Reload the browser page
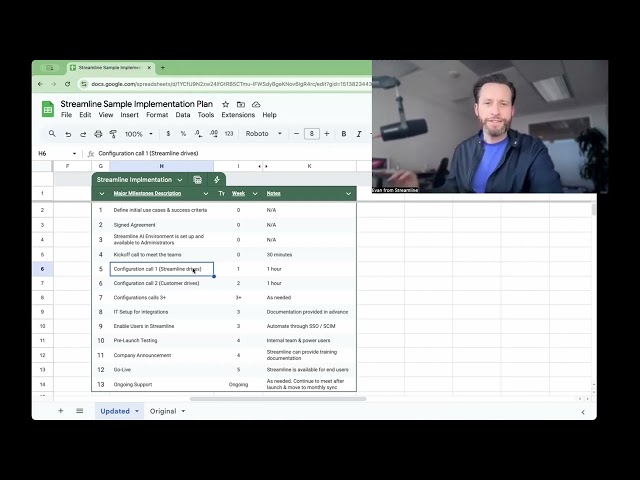 tap(67, 84)
